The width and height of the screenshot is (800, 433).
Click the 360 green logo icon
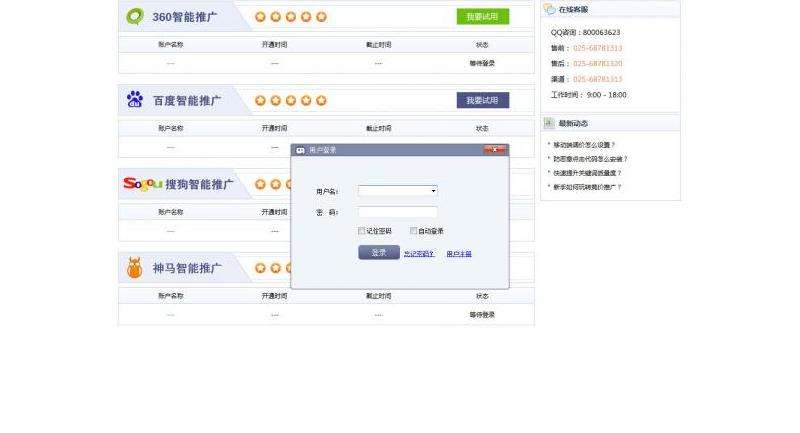[x=135, y=17]
